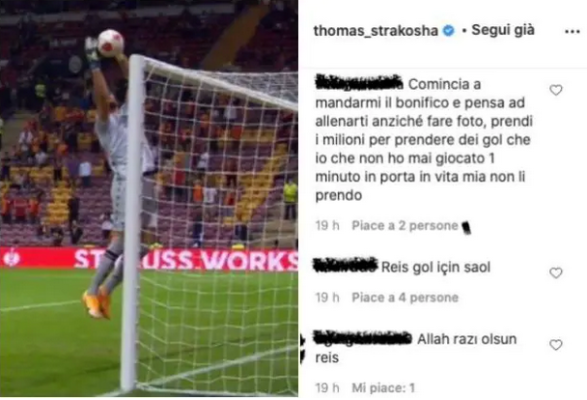Open thomas_strakosha profile link

coord(376,31)
